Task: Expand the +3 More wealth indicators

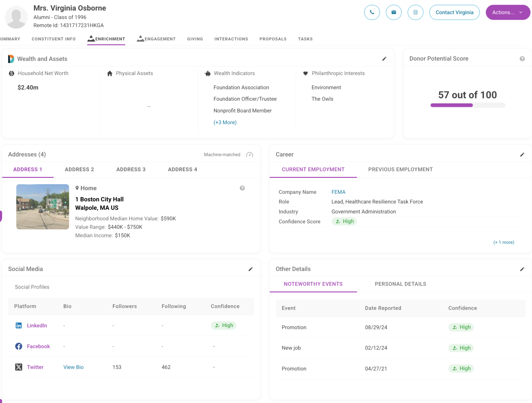Action: tap(225, 122)
